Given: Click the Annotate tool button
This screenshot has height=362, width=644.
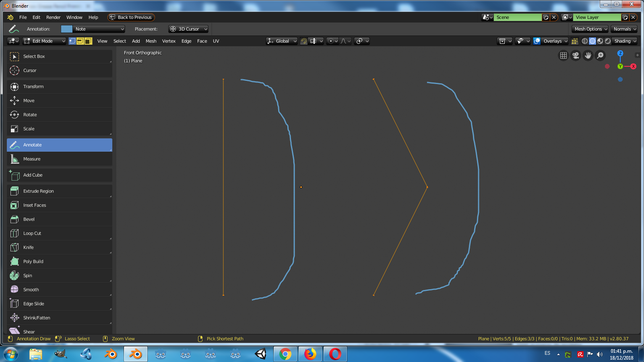Looking at the screenshot, I should coord(60,145).
